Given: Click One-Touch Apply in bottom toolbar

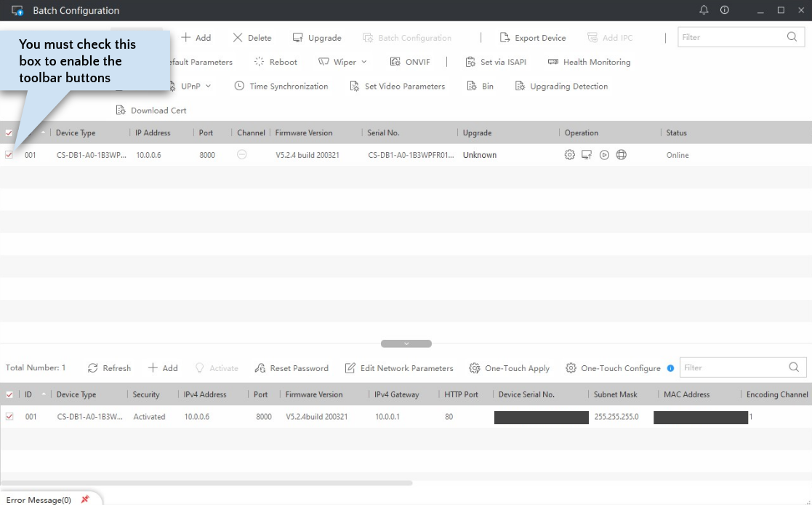Looking at the screenshot, I should [509, 367].
